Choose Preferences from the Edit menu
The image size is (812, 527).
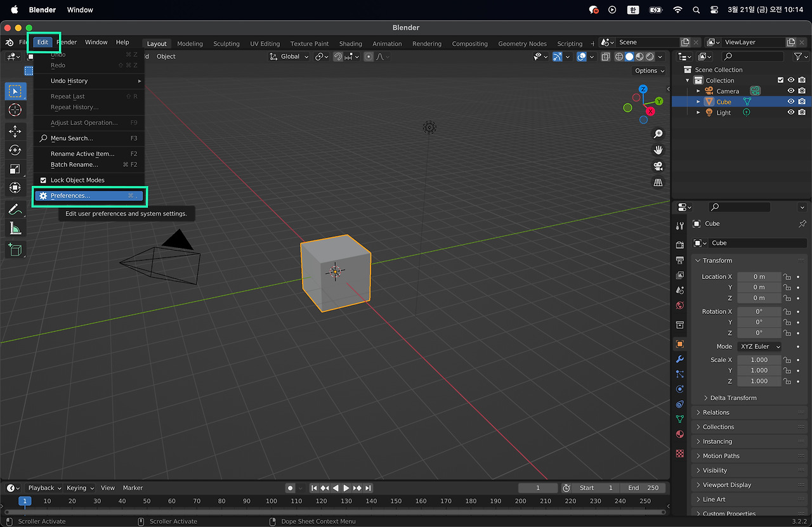coord(89,196)
